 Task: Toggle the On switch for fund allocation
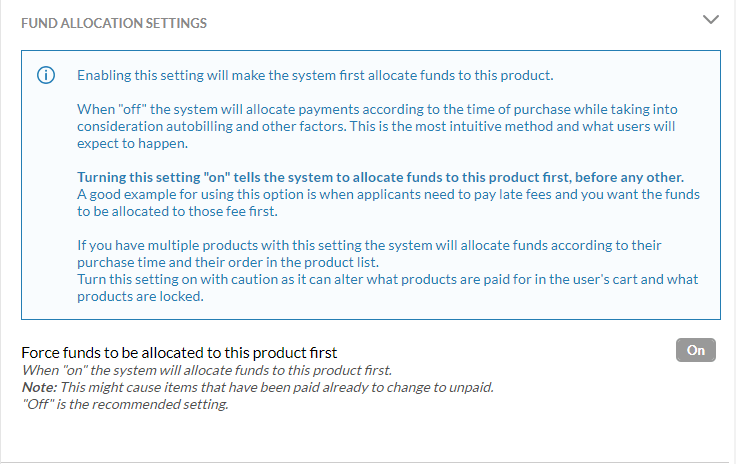coord(696,350)
